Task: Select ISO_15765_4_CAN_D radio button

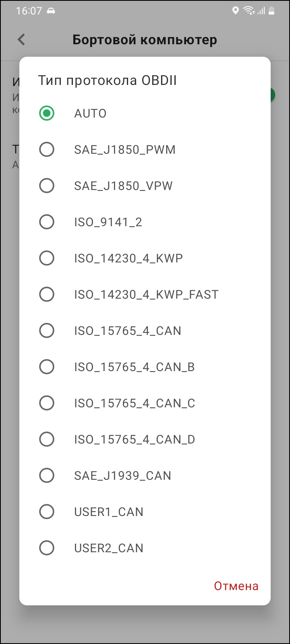Action: [x=47, y=440]
